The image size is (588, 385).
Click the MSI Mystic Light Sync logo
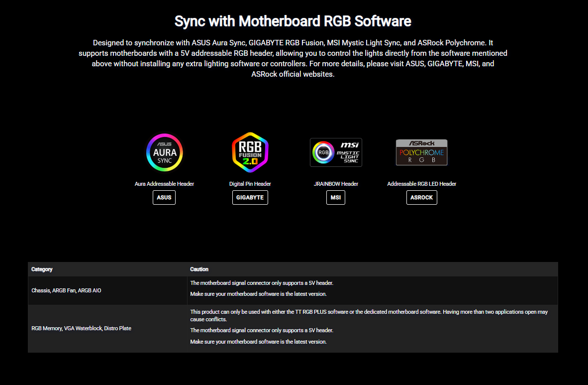(x=336, y=152)
